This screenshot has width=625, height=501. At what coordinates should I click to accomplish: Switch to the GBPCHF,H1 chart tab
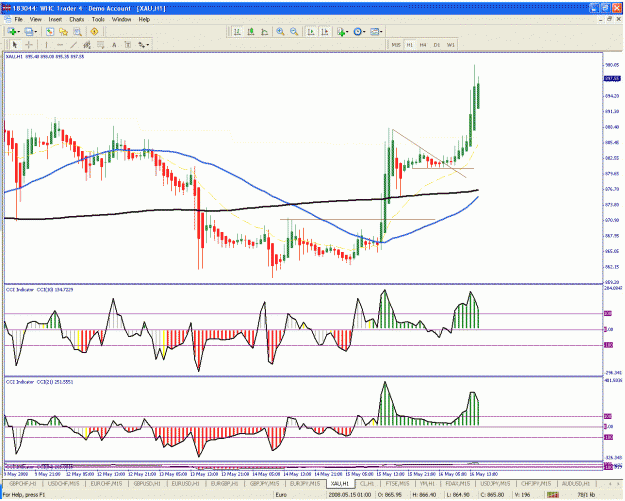[23, 484]
